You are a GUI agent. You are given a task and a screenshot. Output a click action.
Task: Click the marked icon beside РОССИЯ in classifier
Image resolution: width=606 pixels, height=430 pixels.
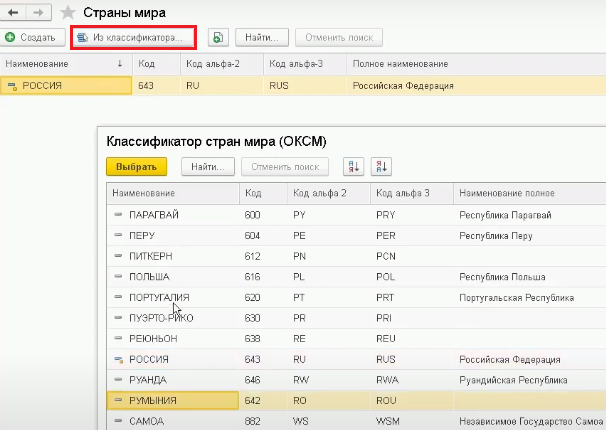tap(119, 360)
